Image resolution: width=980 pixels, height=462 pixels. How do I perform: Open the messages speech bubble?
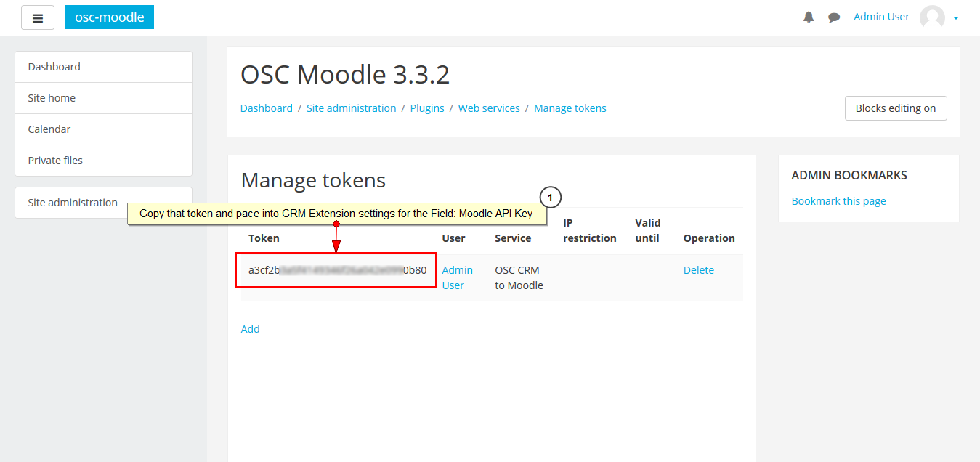(x=834, y=17)
